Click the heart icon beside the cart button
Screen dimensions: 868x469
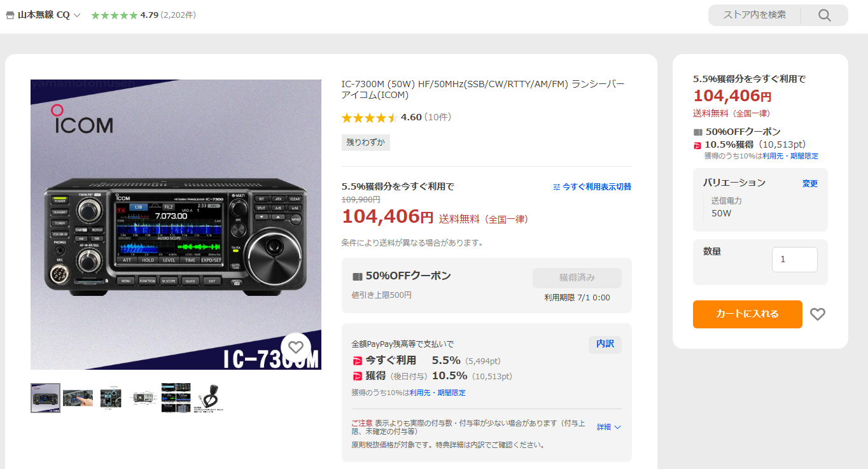(x=818, y=314)
